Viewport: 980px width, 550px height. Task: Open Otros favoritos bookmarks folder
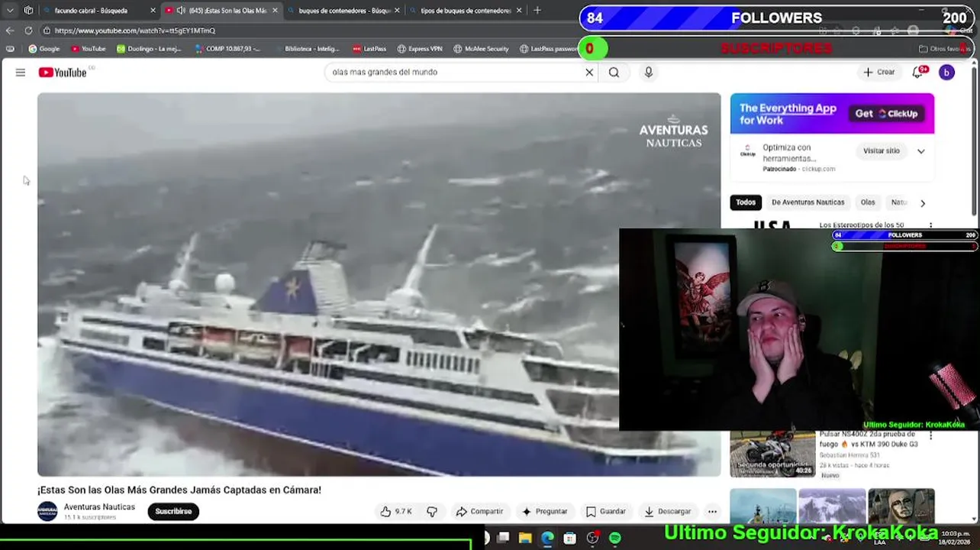[x=943, y=49]
